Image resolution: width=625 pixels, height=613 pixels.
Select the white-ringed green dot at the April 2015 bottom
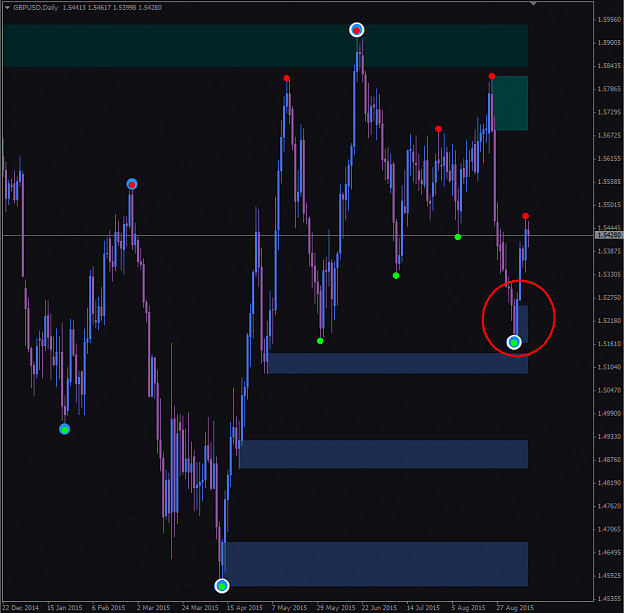coord(222,586)
